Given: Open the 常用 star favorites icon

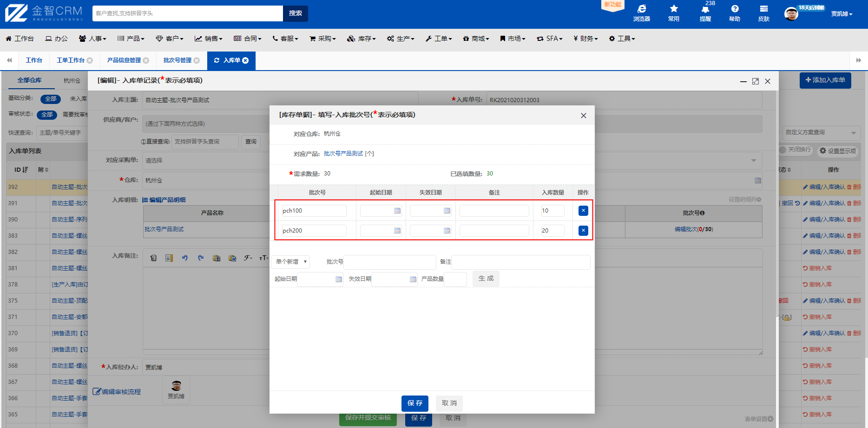Looking at the screenshot, I should click(673, 13).
